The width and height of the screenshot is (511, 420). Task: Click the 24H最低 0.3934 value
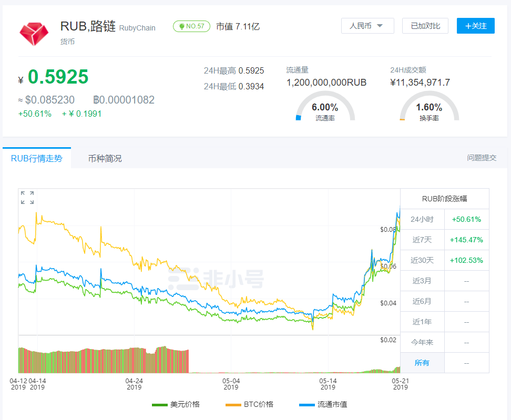point(234,86)
